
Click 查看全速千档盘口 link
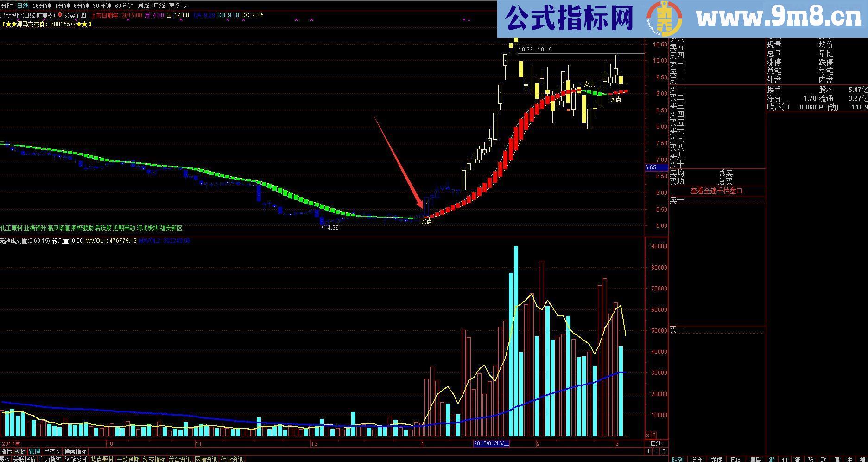pos(716,191)
